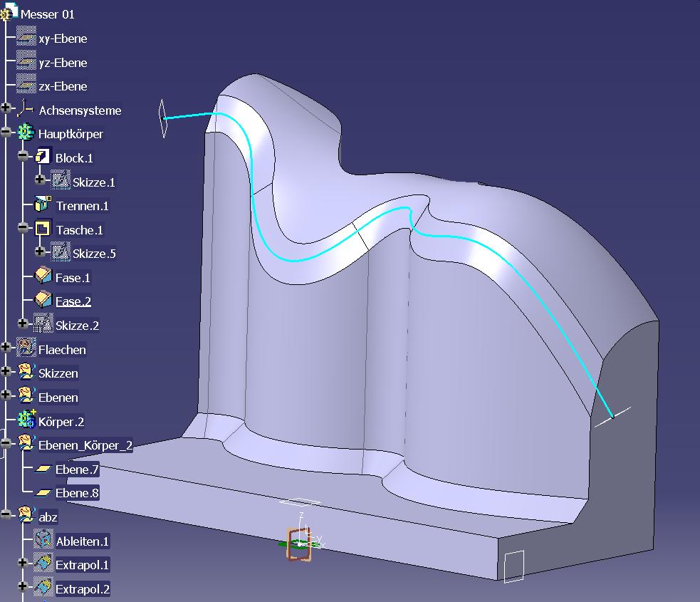700x602 pixels.
Task: Click the Hauptkörper gear icon
Action: click(26, 133)
